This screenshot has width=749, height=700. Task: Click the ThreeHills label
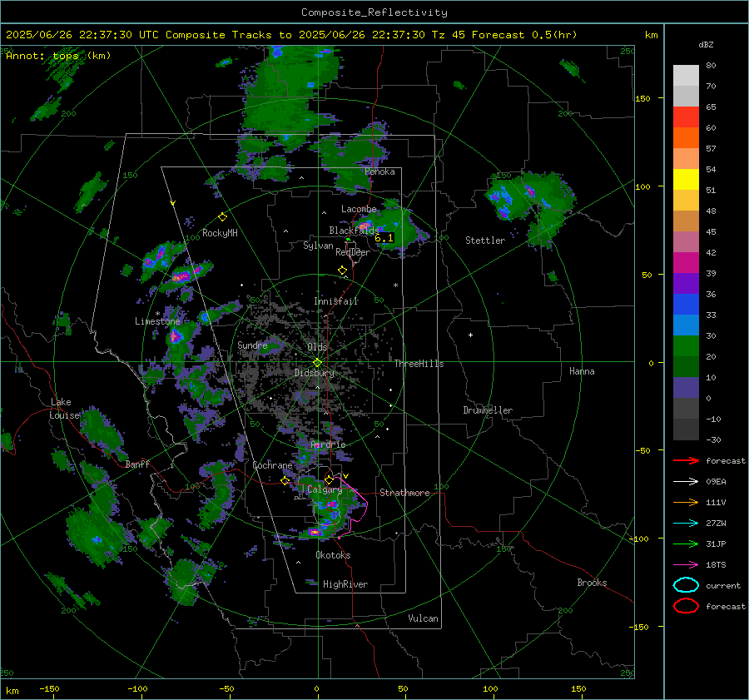[x=419, y=364]
